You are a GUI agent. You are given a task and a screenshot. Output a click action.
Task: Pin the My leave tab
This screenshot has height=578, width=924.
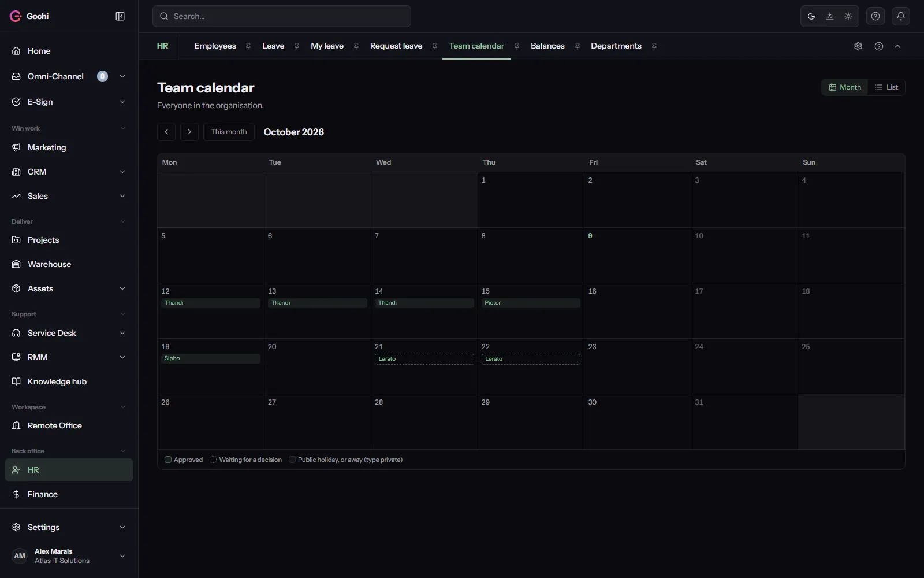[x=356, y=46]
